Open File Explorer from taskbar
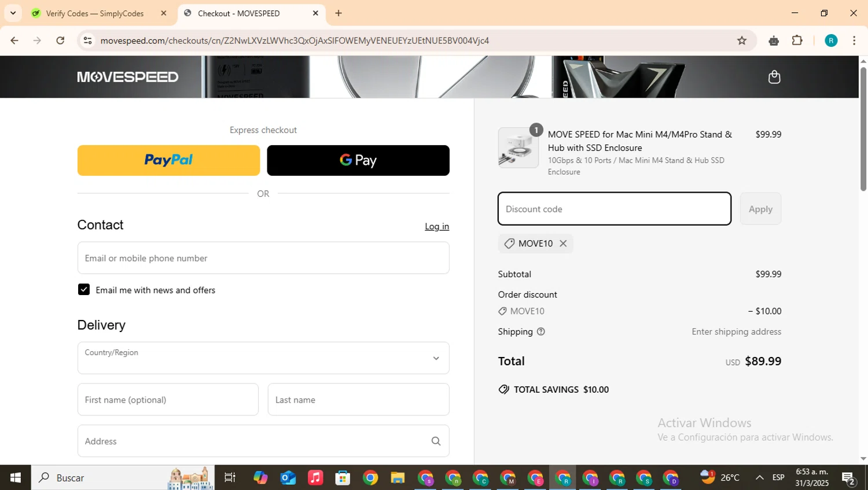868x490 pixels. pyautogui.click(x=398, y=478)
